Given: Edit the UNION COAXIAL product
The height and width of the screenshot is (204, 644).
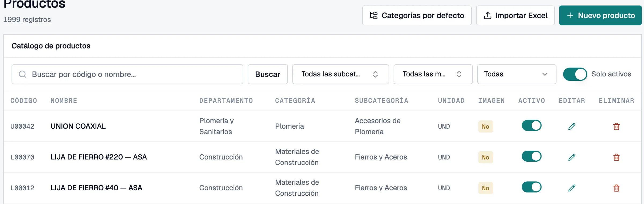Looking at the screenshot, I should (x=572, y=126).
